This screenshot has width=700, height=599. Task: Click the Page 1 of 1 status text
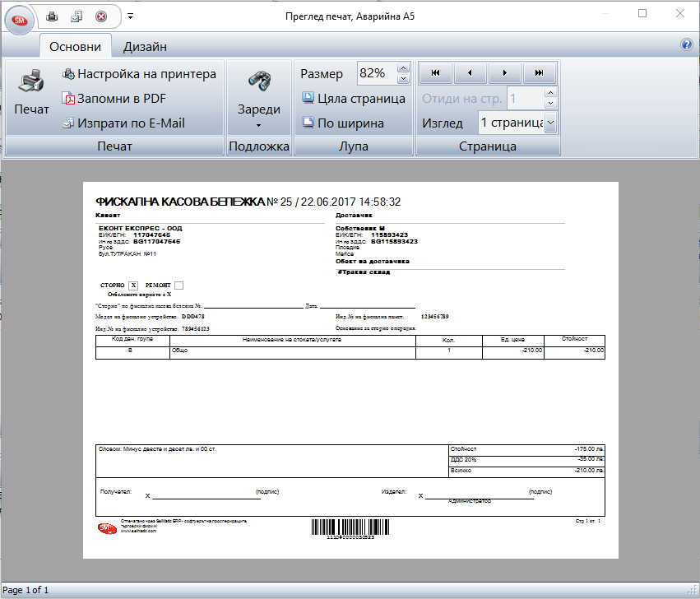(25, 590)
